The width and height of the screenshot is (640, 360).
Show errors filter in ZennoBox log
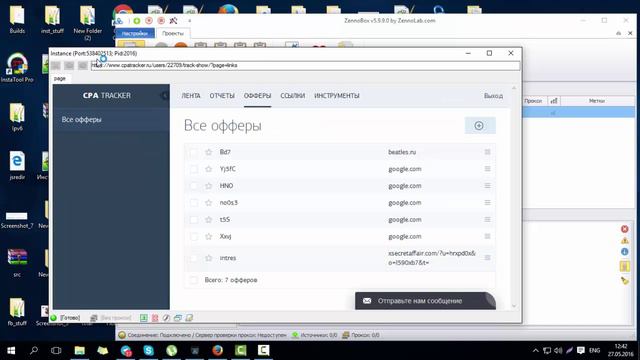click(624, 229)
